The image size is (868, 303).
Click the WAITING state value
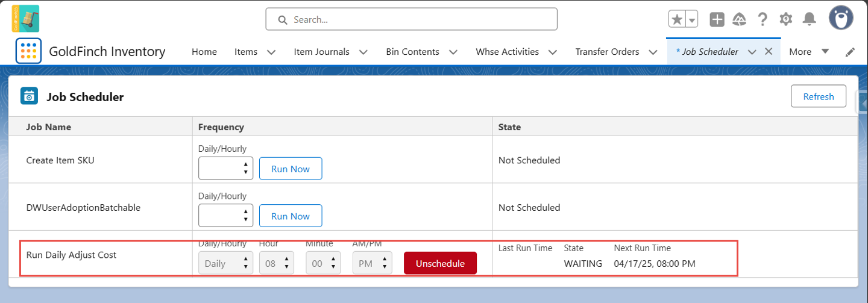click(583, 263)
